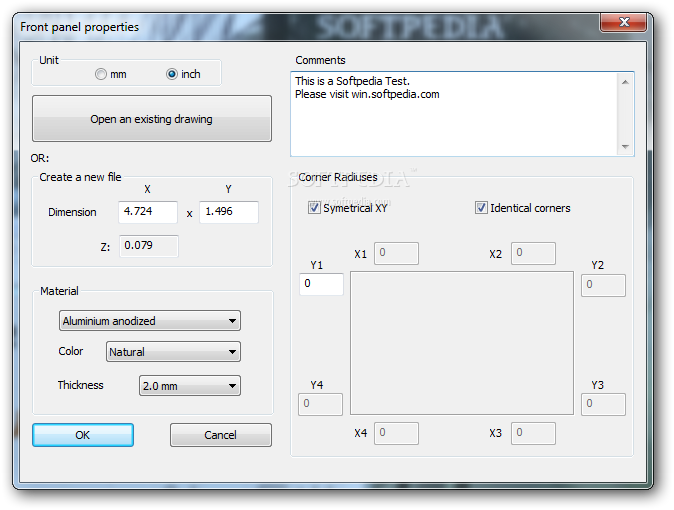
Task: Click the Y2 corner radius field
Action: (603, 285)
